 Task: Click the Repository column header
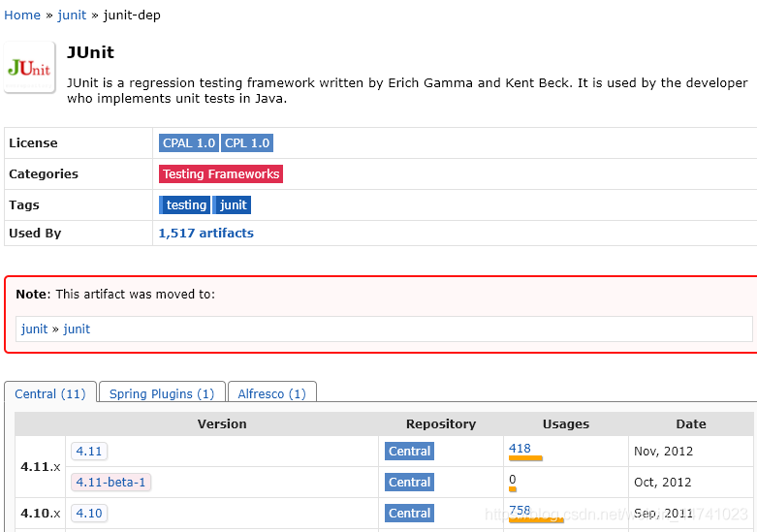[x=441, y=423]
